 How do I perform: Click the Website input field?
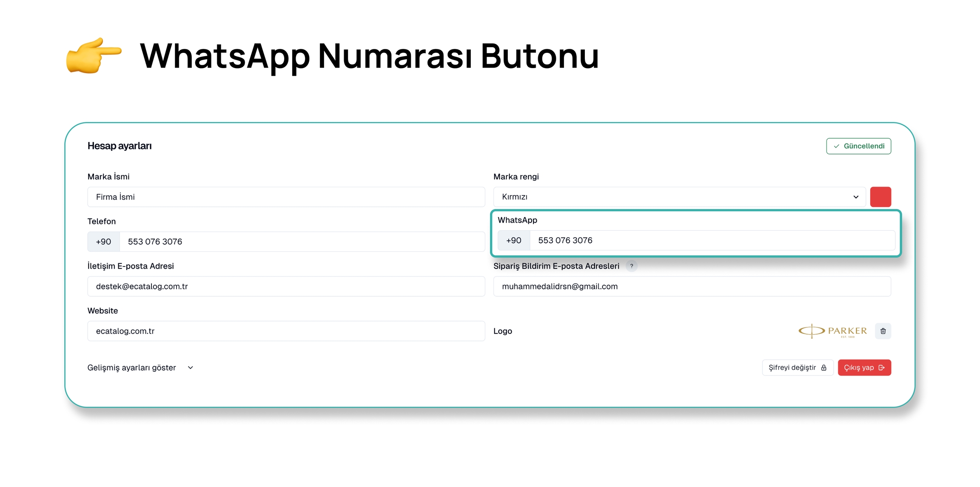[286, 331]
